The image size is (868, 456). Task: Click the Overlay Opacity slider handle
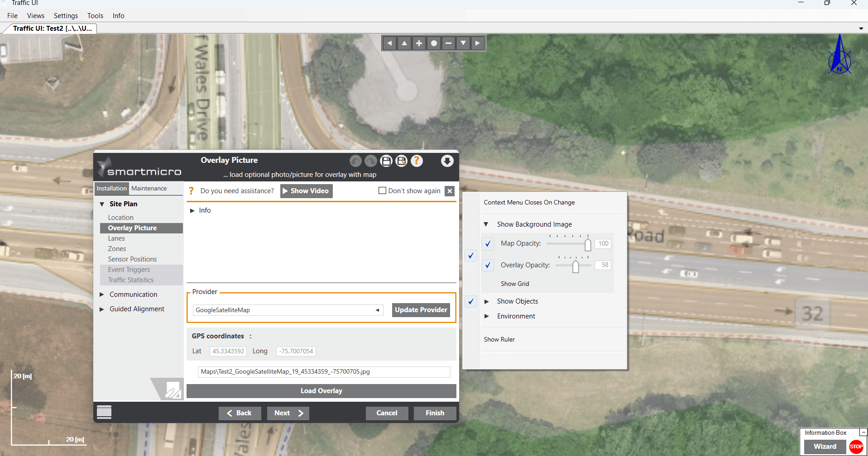[575, 266]
